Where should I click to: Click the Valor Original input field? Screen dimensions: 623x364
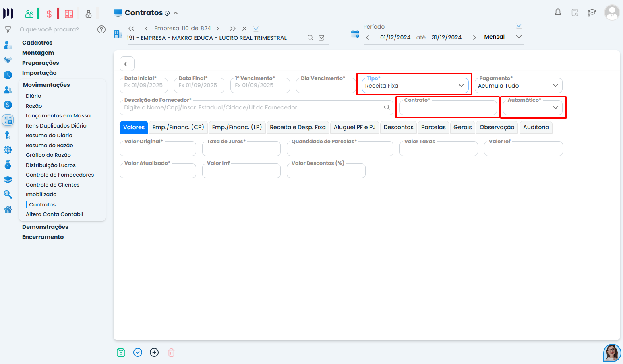click(158, 149)
